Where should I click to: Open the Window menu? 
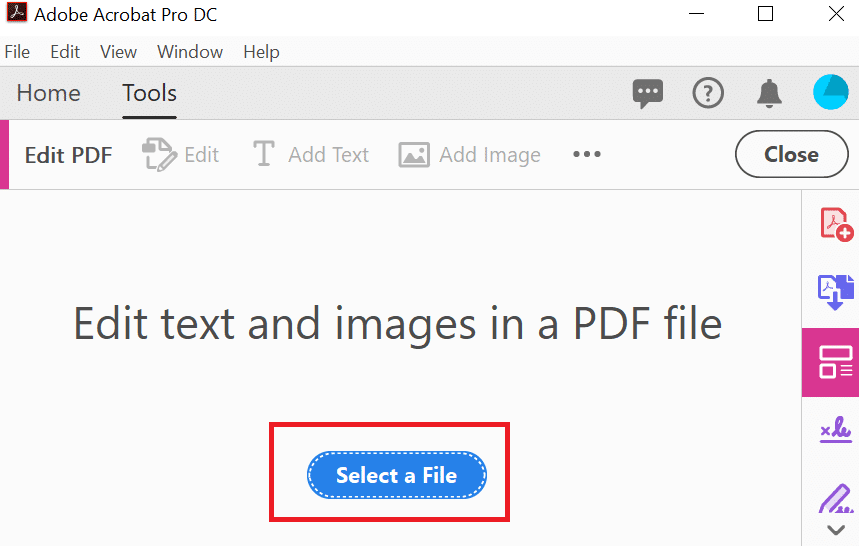point(190,52)
